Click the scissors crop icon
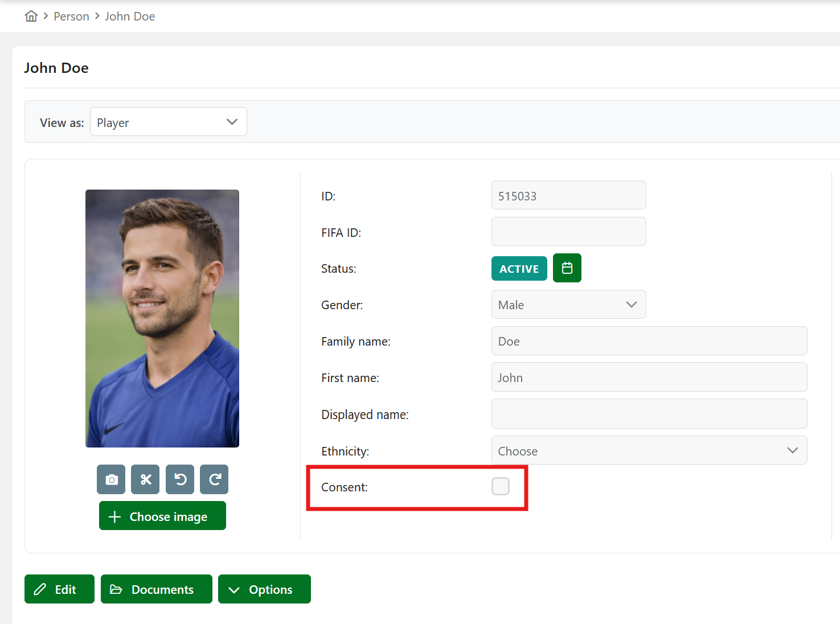The height and width of the screenshot is (624, 840). (146, 479)
